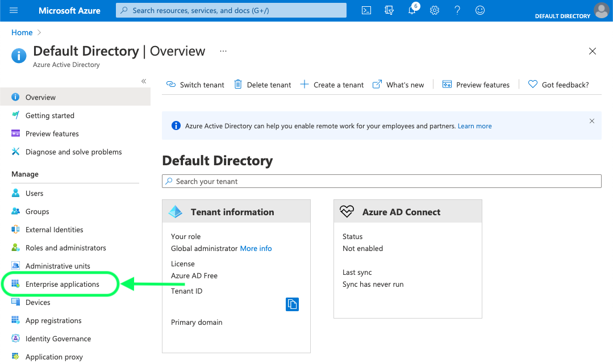
Task: Click the Delete tenant trash icon
Action: pyautogui.click(x=237, y=85)
